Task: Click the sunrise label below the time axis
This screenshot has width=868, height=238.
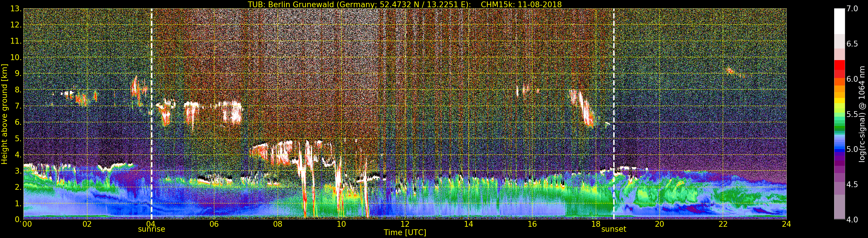Action: (151, 229)
